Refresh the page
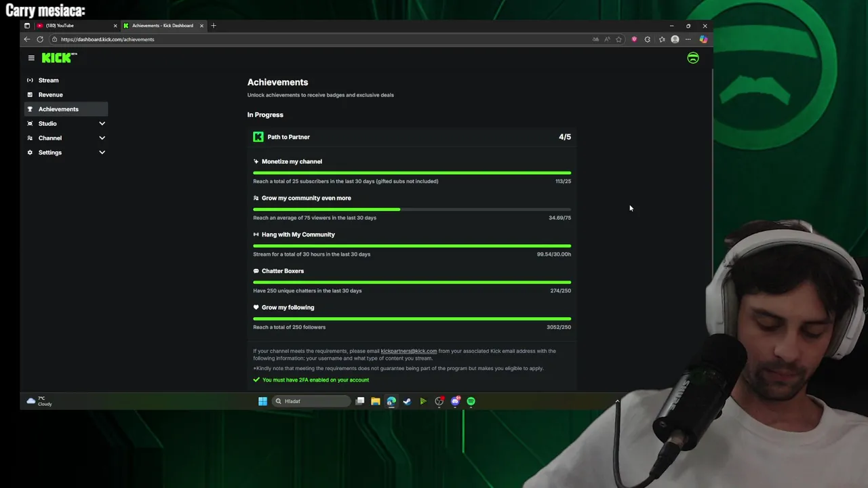 [40, 39]
